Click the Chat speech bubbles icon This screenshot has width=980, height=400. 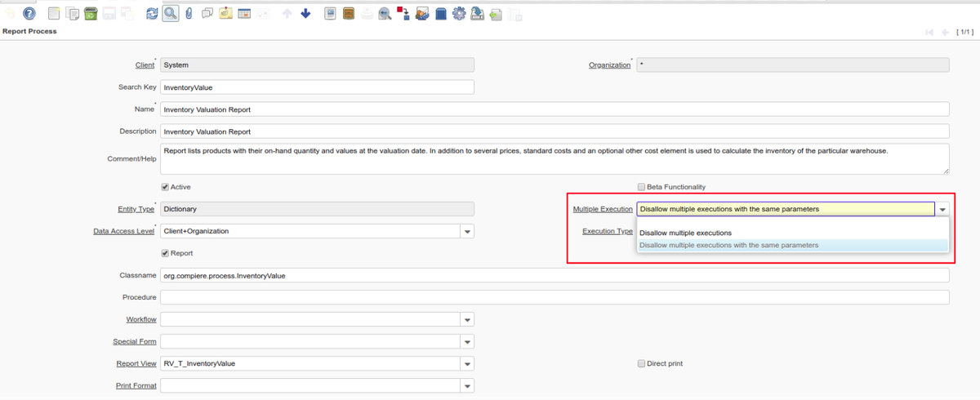pos(207,14)
